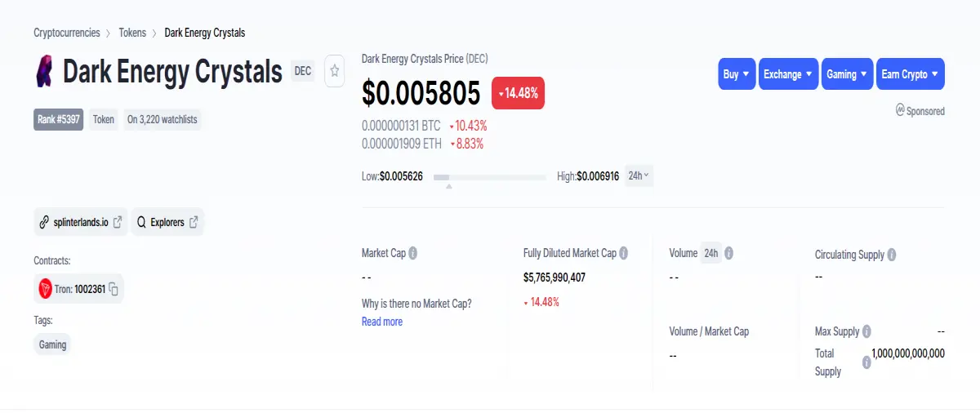Image resolution: width=980 pixels, height=413 pixels.
Task: Open the Buy dropdown
Action: (737, 74)
